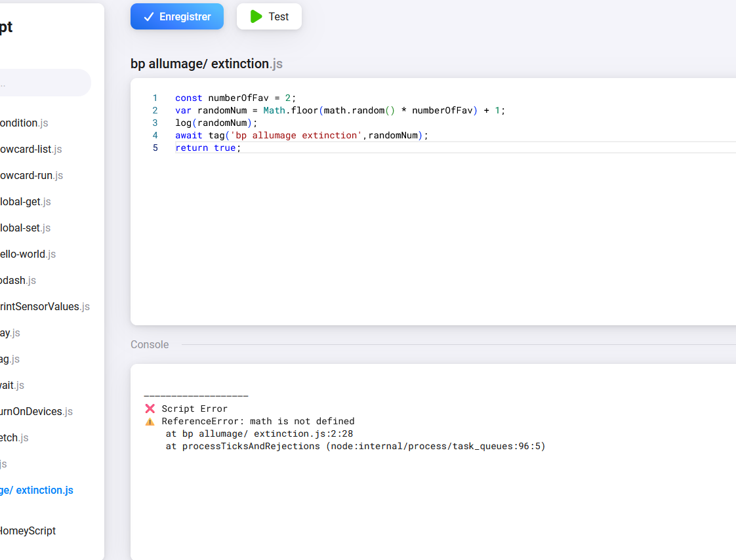Click the green play icon on Test
736x560 pixels.
[x=256, y=16]
